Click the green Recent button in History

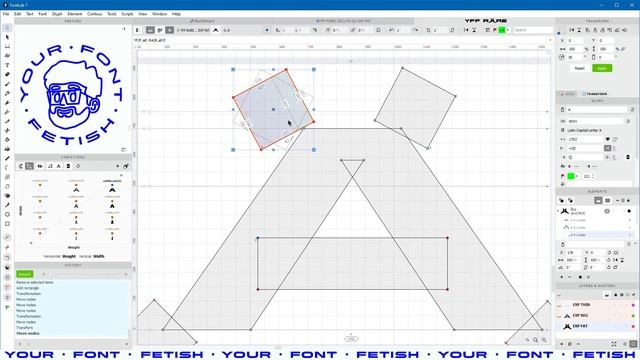point(24,274)
